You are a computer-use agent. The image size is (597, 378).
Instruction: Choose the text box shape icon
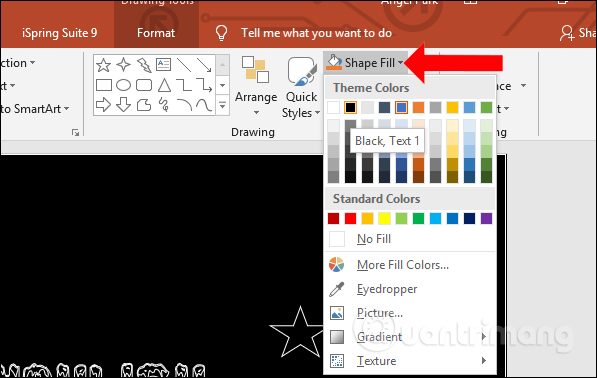[x=164, y=64]
